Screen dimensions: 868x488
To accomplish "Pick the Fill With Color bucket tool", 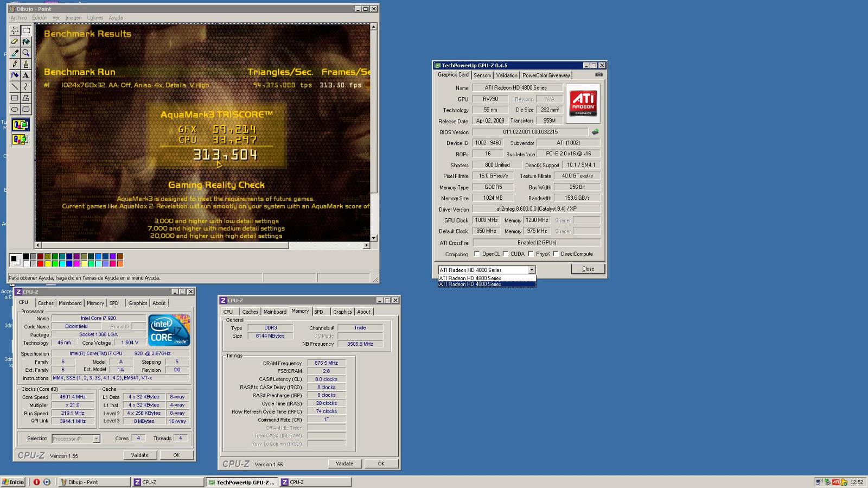I will tap(26, 41).
